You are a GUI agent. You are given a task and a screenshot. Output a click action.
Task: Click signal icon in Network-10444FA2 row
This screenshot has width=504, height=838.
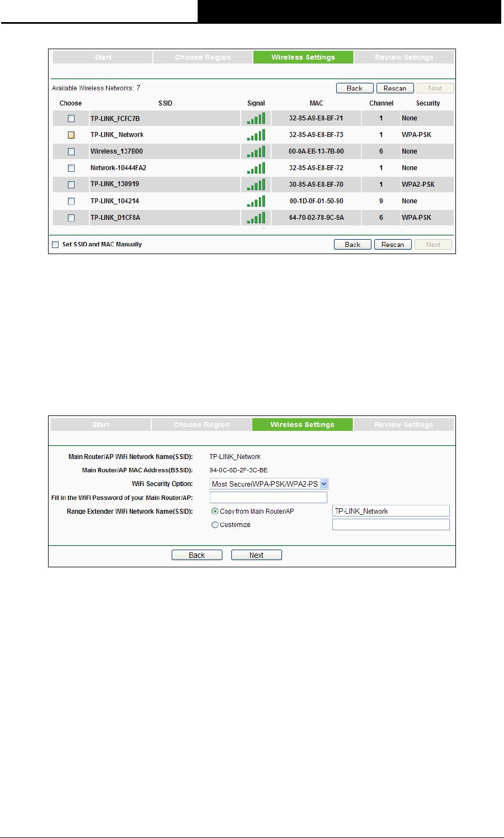coord(256,167)
